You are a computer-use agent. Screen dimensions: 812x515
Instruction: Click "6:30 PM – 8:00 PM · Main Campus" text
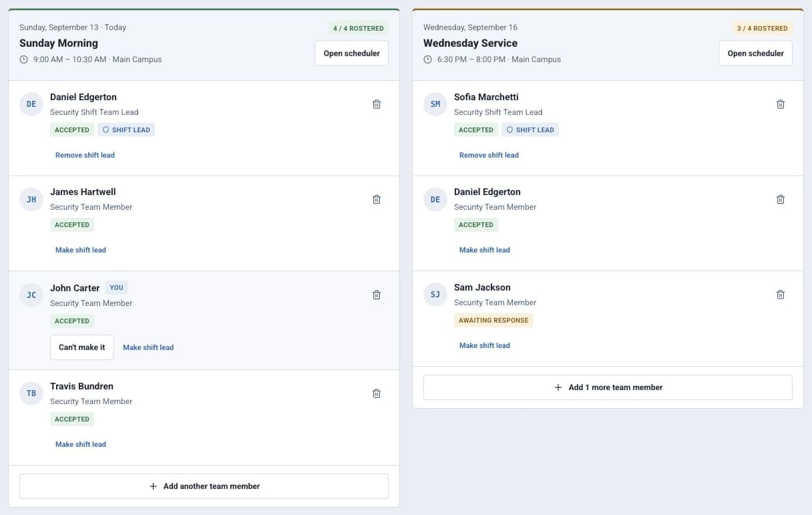click(x=499, y=59)
